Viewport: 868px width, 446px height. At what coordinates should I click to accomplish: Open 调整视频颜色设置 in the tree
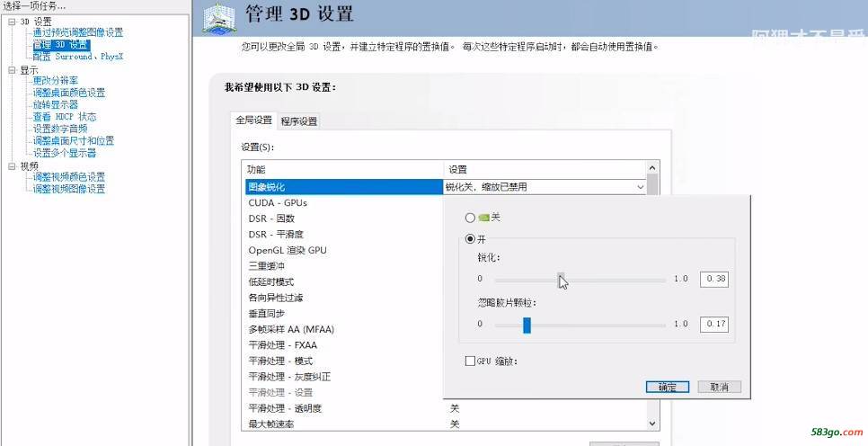(68, 177)
